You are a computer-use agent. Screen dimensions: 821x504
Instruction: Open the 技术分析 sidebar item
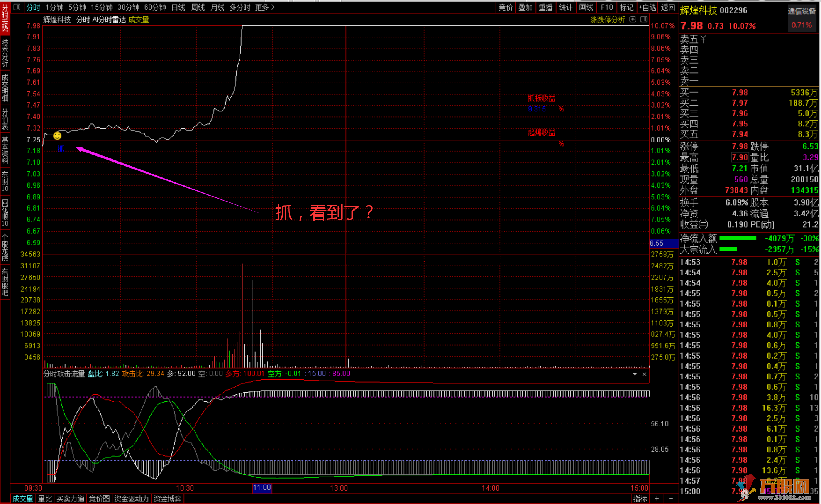(x=5, y=53)
